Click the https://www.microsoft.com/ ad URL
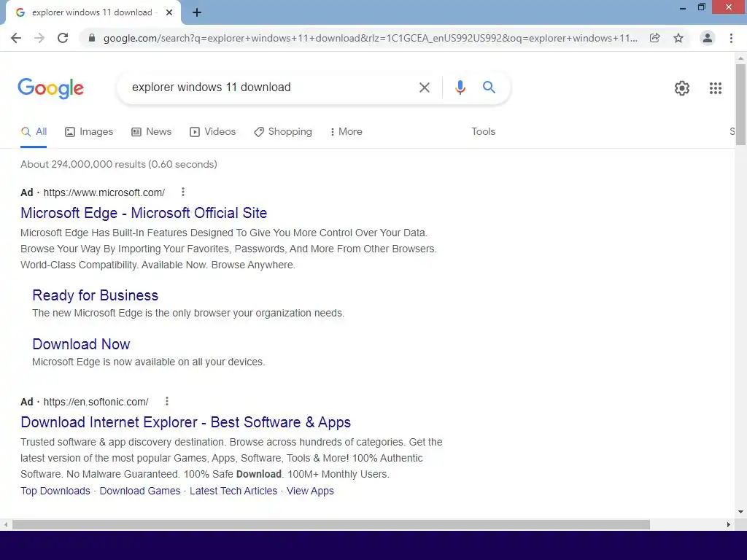This screenshot has width=747, height=560. pos(104,192)
